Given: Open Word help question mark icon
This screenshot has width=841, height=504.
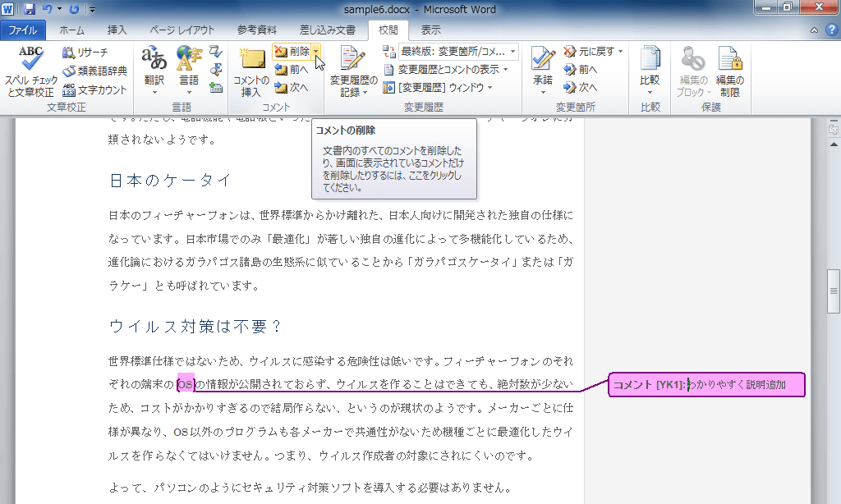Looking at the screenshot, I should (831, 30).
